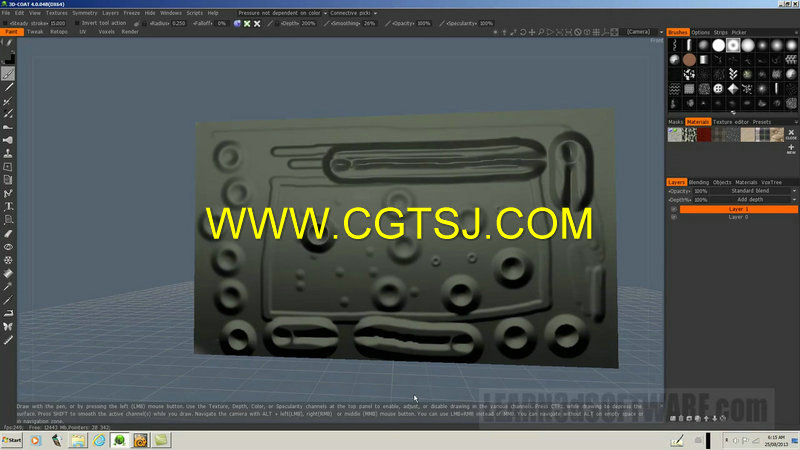Toggle the Invert tool action checkbox
This screenshot has width=800, height=450.
click(77, 23)
